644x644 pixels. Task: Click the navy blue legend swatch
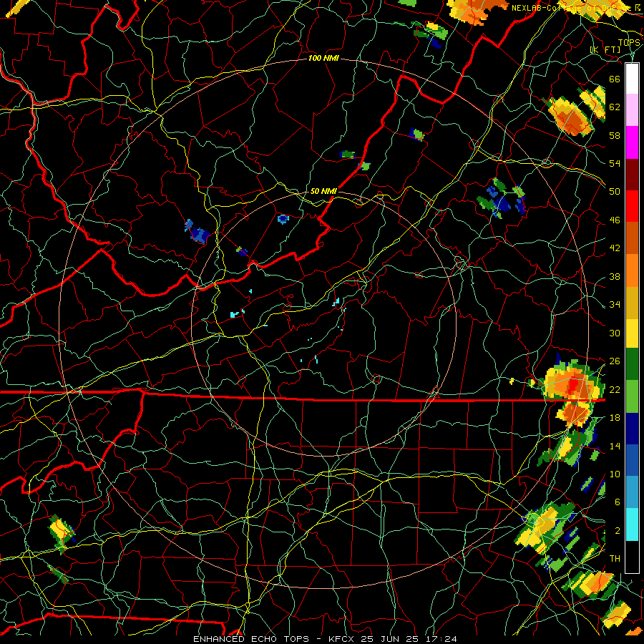(x=632, y=429)
